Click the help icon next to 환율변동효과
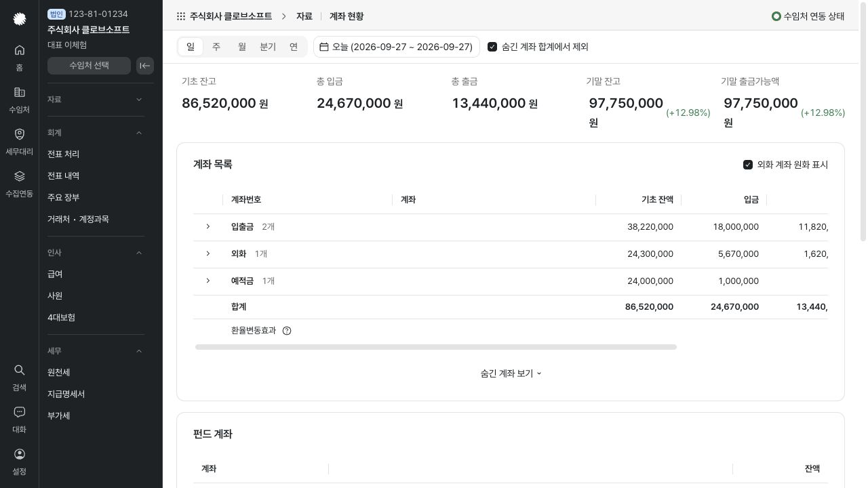 coord(287,331)
